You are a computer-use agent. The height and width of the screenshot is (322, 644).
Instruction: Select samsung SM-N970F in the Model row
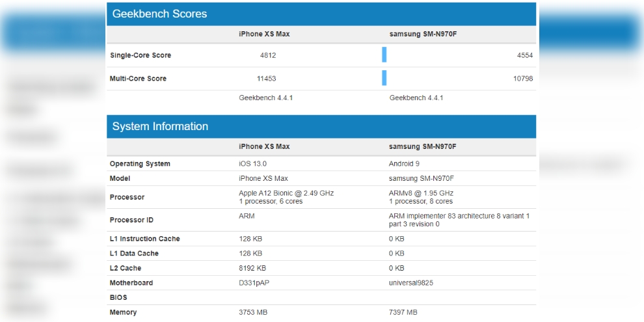[422, 178]
